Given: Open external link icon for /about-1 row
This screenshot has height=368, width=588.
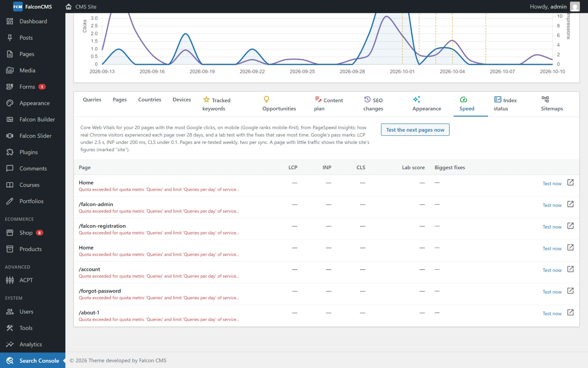Looking at the screenshot, I should (570, 312).
